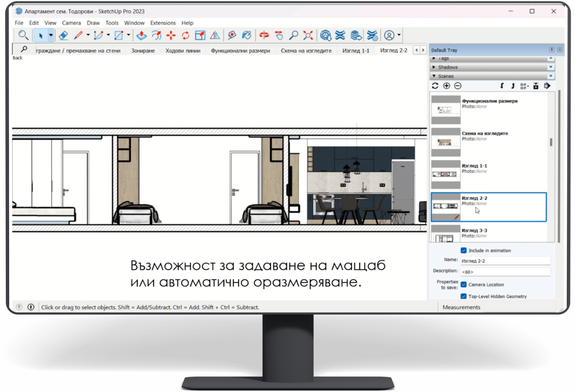The width and height of the screenshot is (575, 392).
Task: Toggle Top-Level Hidden Geometry checkbox
Action: coord(463,296)
